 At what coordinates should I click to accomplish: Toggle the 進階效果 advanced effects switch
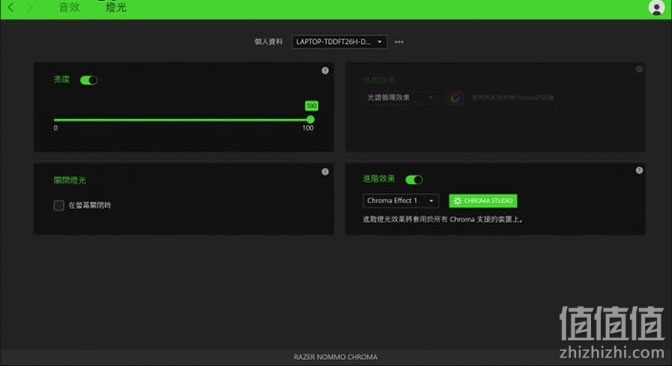pyautogui.click(x=414, y=180)
